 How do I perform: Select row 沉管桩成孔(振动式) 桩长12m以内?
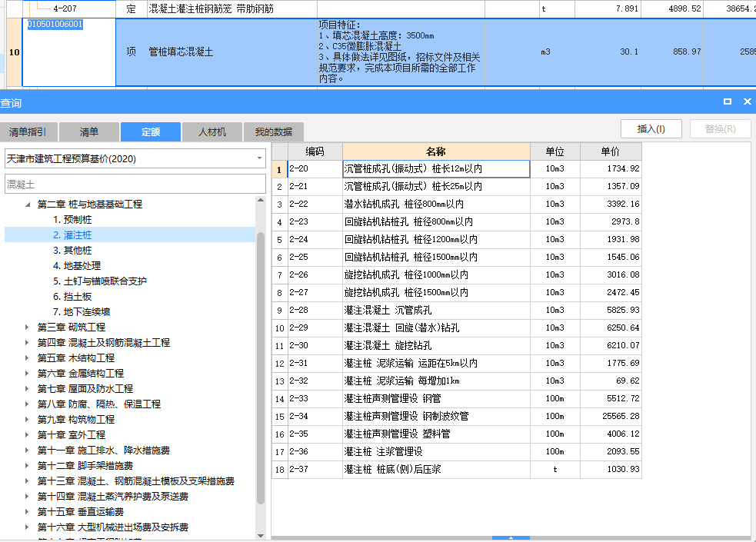pyautogui.click(x=457, y=169)
